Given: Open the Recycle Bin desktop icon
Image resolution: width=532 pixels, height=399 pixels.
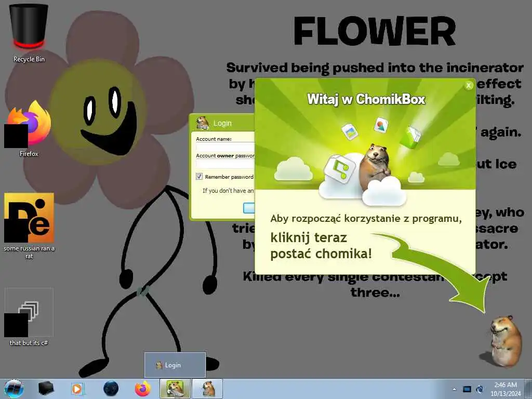Looking at the screenshot, I should (x=29, y=32).
